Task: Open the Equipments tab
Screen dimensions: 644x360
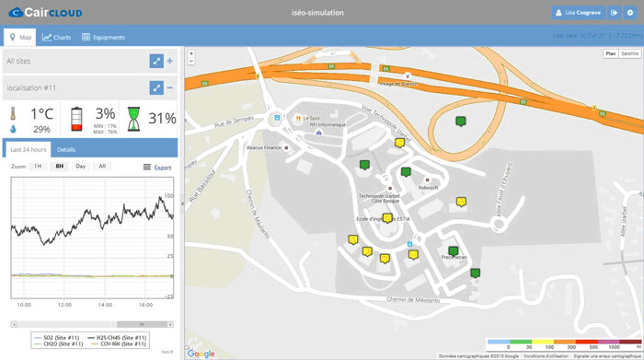Action: pyautogui.click(x=103, y=38)
